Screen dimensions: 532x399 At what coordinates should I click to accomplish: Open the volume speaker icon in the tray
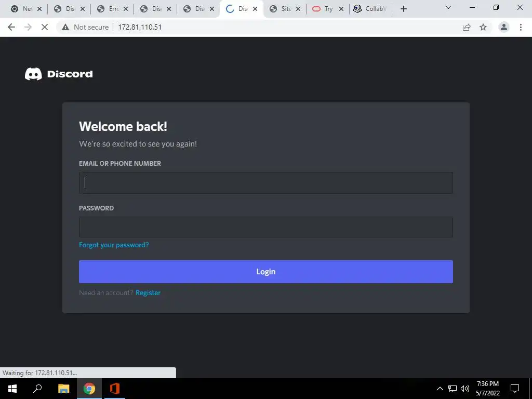click(465, 389)
